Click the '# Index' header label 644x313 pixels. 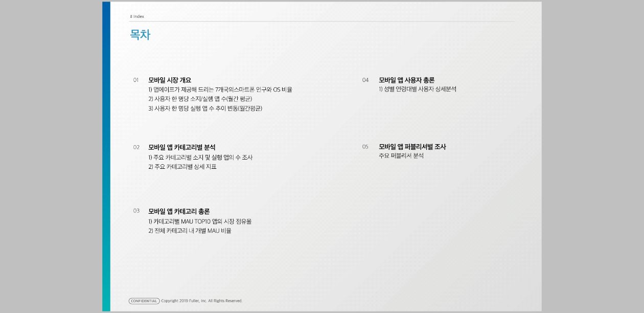(137, 16)
